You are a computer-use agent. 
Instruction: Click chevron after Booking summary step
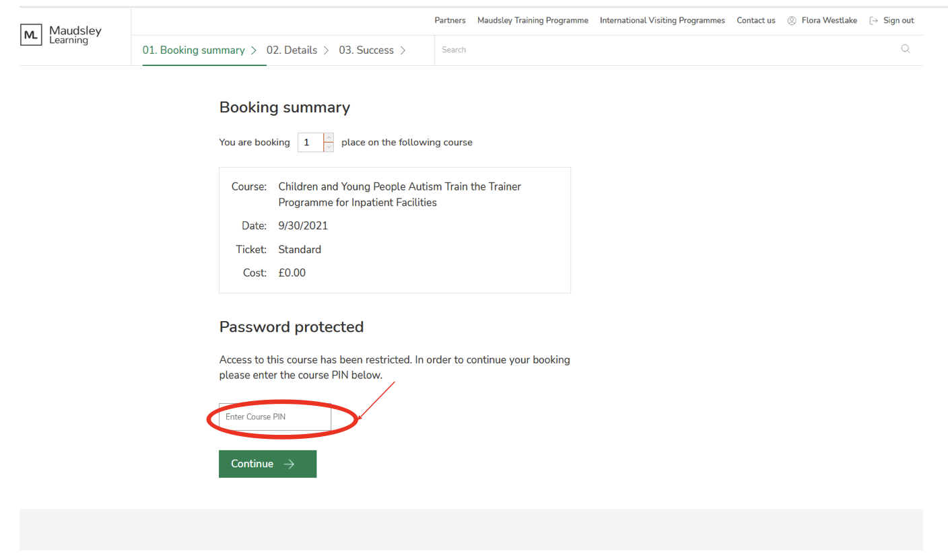[254, 50]
